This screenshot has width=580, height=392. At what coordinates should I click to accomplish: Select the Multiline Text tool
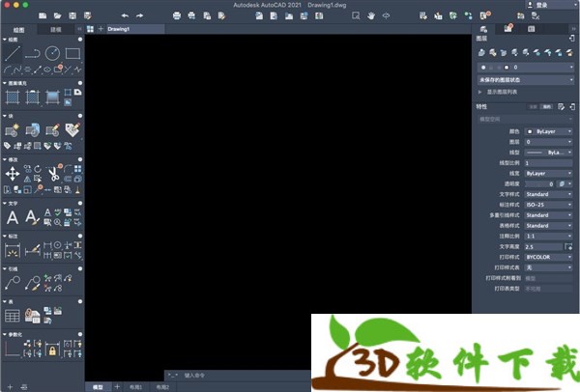[x=13, y=217]
